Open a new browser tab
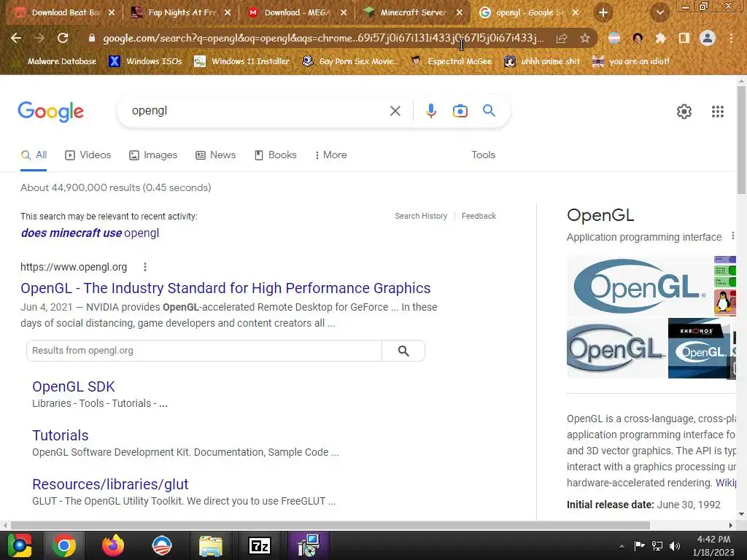This screenshot has height=560, width=747. [x=603, y=13]
